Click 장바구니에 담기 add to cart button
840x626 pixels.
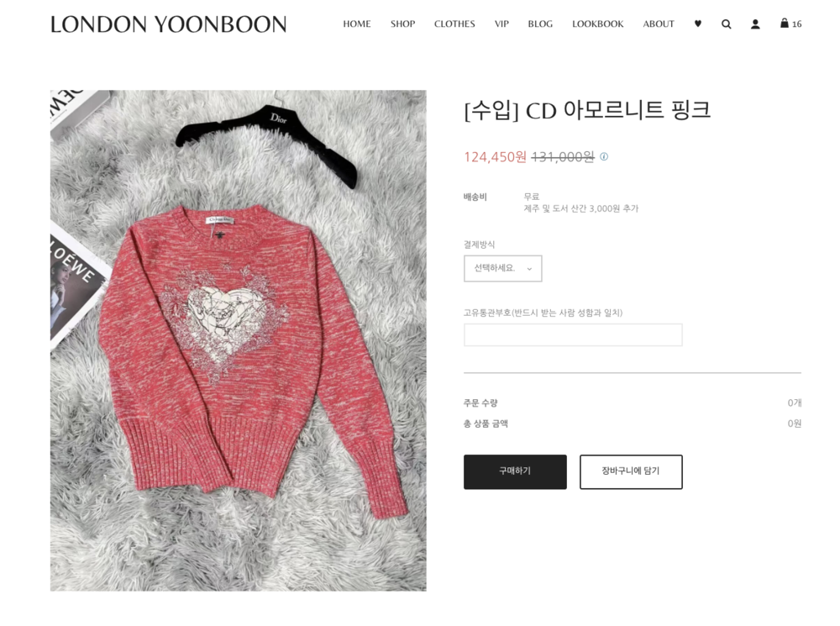(631, 471)
